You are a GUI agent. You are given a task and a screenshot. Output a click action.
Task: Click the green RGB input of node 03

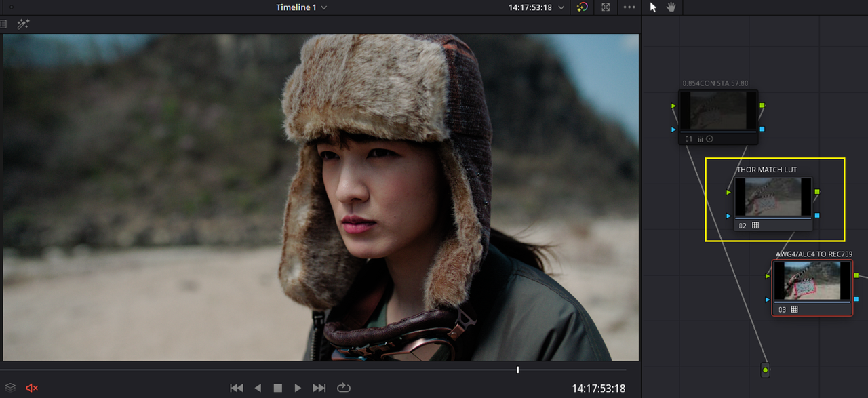pyautogui.click(x=768, y=275)
